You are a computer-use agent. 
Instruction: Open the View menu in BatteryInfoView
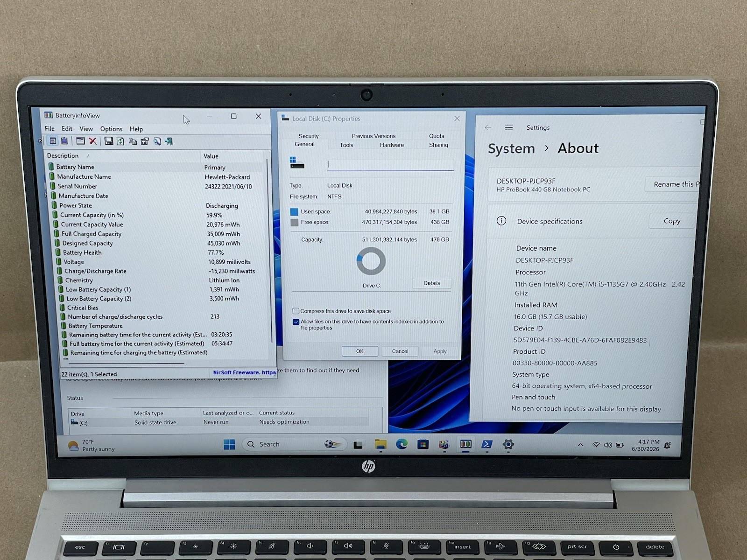pyautogui.click(x=86, y=129)
